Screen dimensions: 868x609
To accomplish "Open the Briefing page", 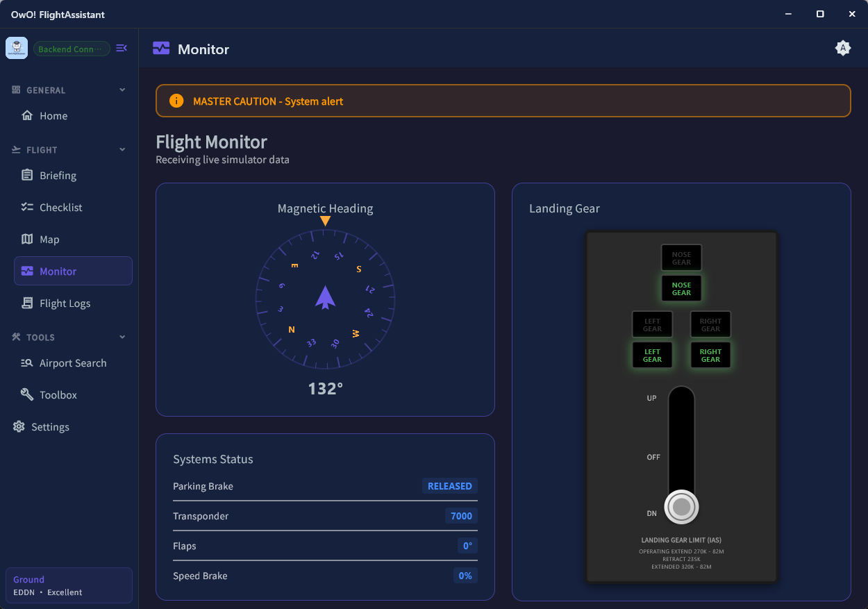I will tap(73, 176).
